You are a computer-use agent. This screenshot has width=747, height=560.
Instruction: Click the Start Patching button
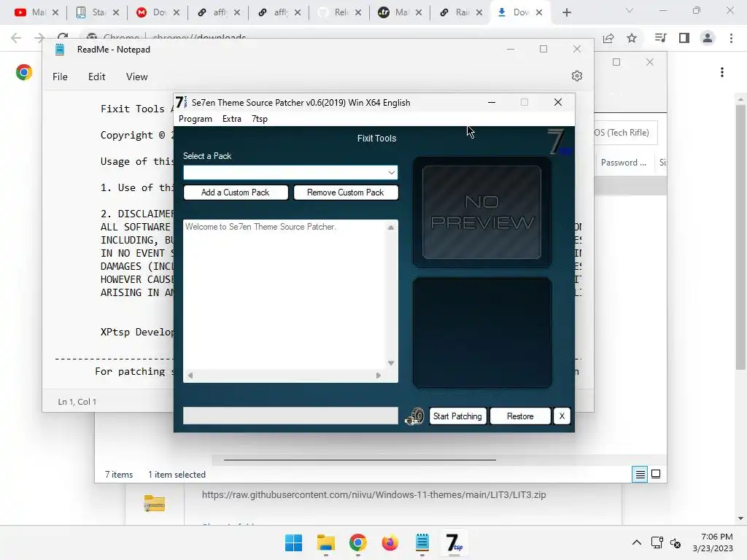point(457,416)
